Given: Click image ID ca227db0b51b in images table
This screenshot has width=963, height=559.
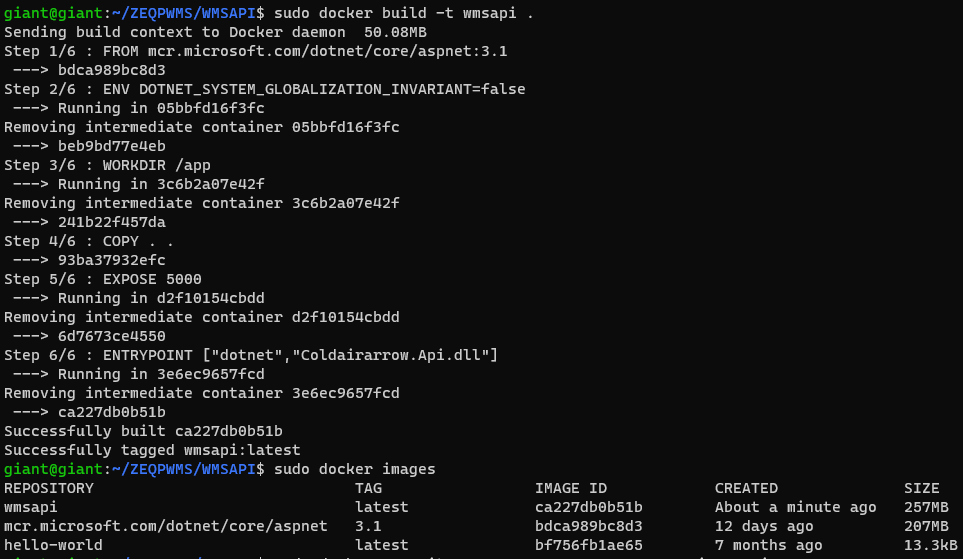Looking at the screenshot, I should (x=588, y=507).
